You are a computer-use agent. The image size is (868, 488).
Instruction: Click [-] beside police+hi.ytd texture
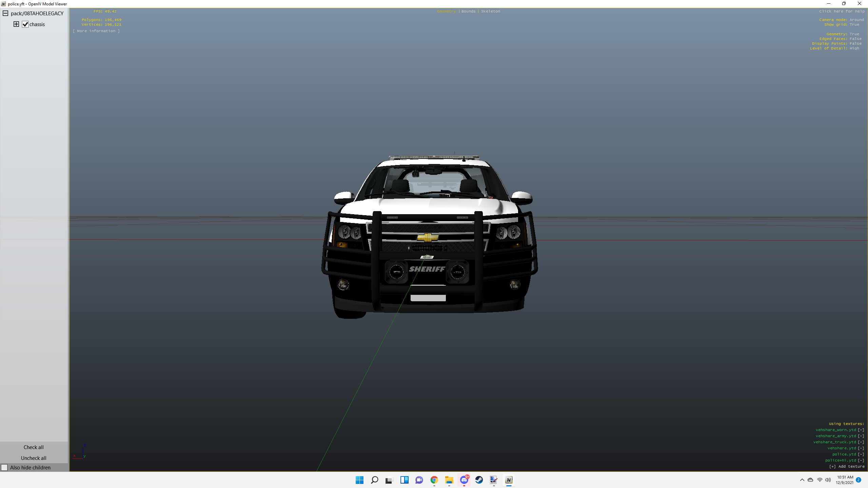[x=861, y=460]
